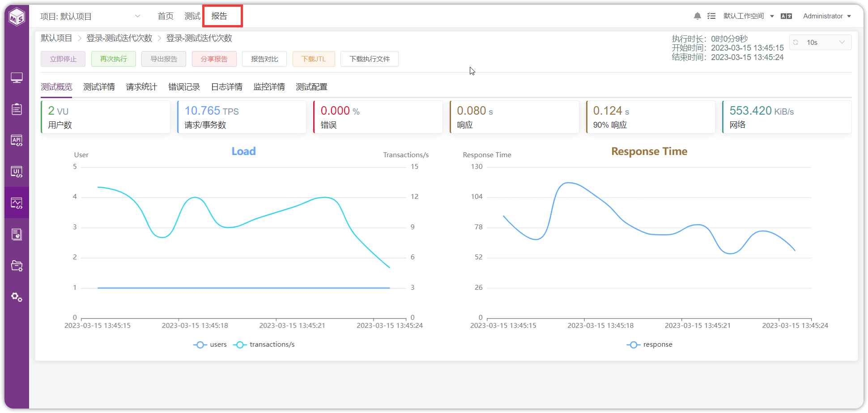Open the task list icon
Image resolution: width=868 pixels, height=413 pixels.
pyautogui.click(x=711, y=16)
